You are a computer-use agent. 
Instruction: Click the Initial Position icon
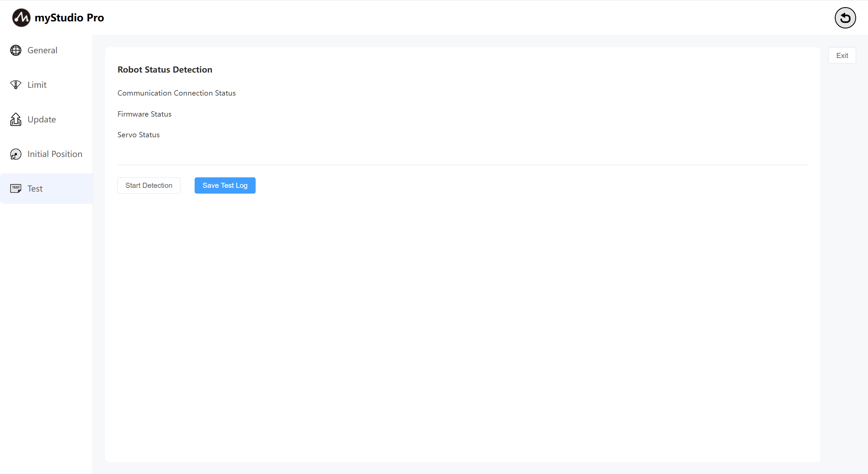[16, 154]
